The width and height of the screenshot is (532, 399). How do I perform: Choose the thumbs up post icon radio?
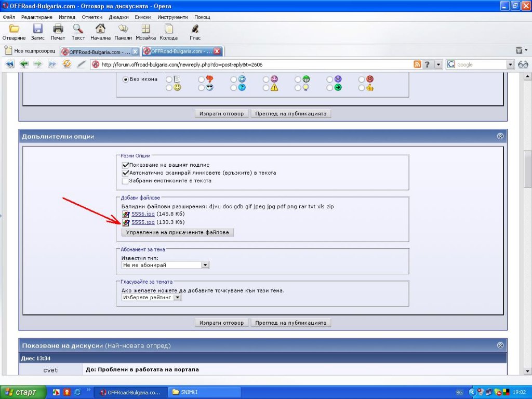tap(362, 88)
